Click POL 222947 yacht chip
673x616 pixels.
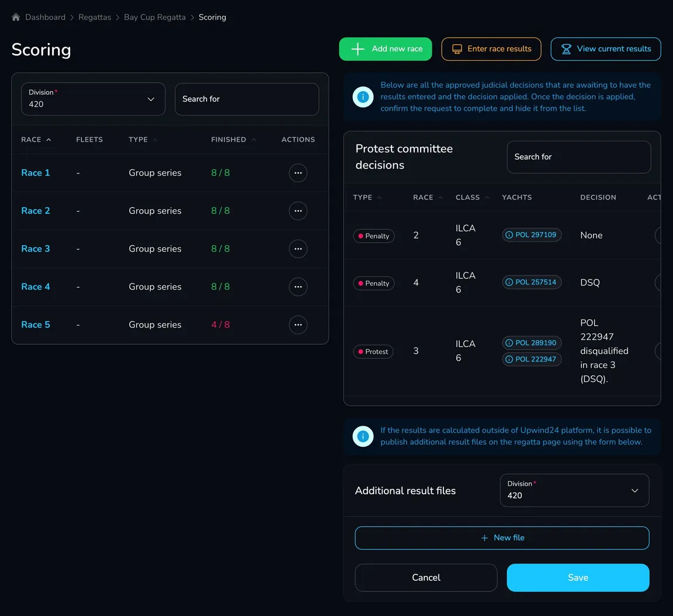pos(532,359)
